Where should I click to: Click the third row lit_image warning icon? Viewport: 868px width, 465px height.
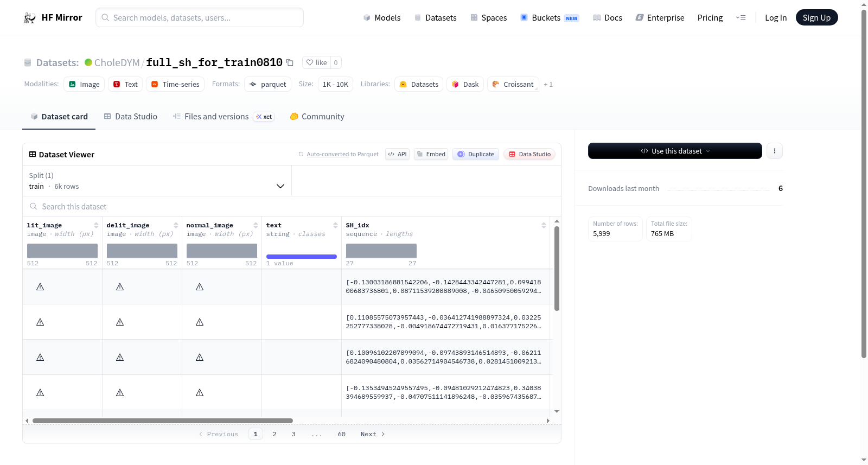pos(40,358)
